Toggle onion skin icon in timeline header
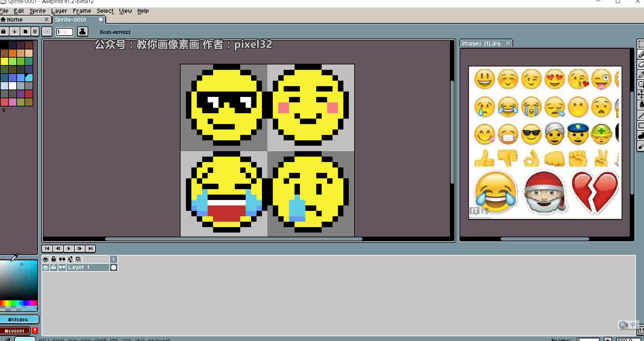The height and width of the screenshot is (341, 644). (x=78, y=259)
